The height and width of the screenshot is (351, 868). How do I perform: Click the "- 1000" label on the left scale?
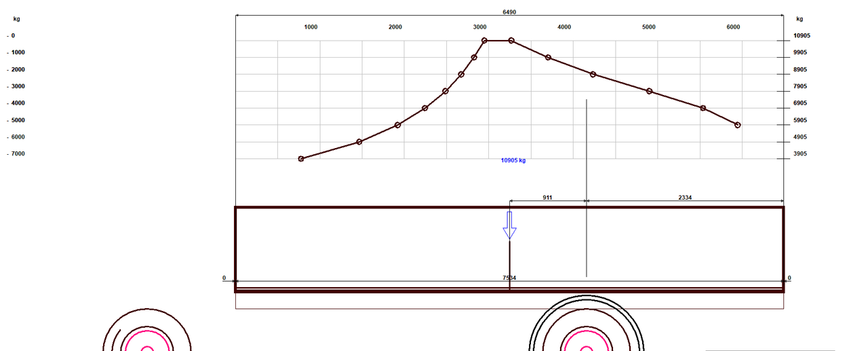point(16,52)
